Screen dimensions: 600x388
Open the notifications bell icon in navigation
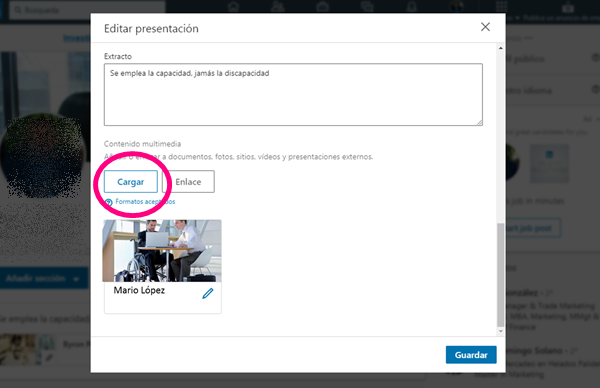tap(412, 7)
